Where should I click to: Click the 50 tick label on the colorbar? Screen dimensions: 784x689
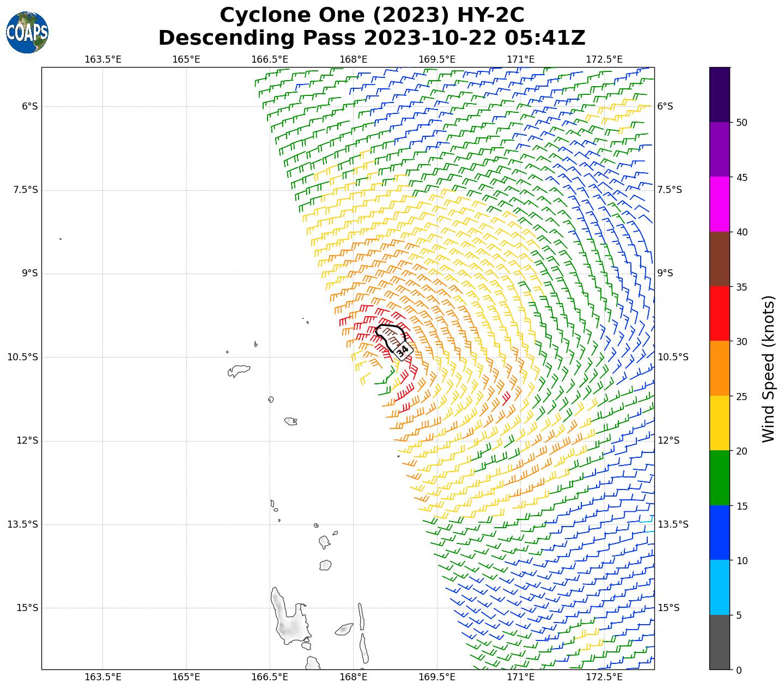pos(741,122)
